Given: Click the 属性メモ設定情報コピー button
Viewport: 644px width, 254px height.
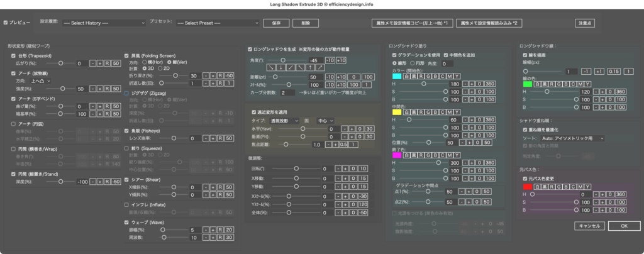Looking at the screenshot, I should [412, 23].
